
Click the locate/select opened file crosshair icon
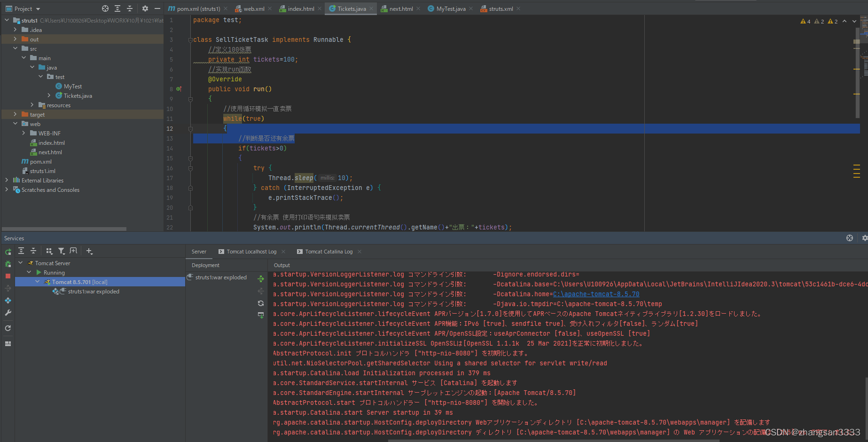[105, 8]
